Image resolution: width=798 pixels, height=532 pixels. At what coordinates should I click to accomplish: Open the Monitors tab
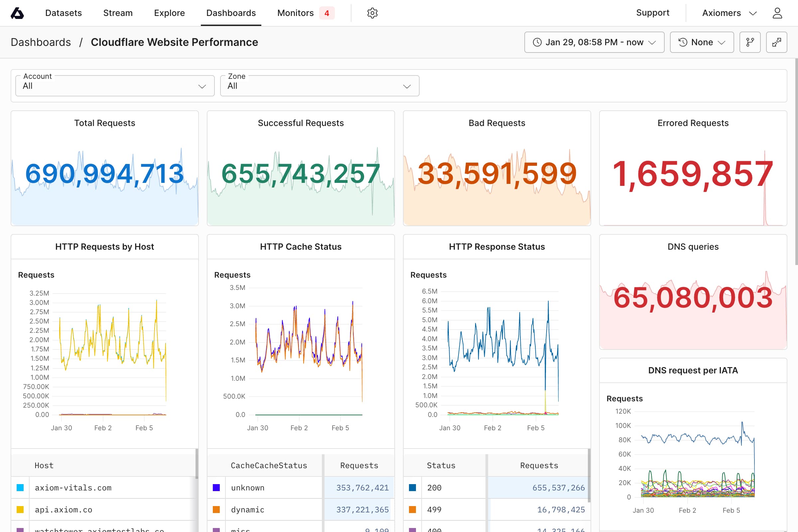[x=296, y=13]
